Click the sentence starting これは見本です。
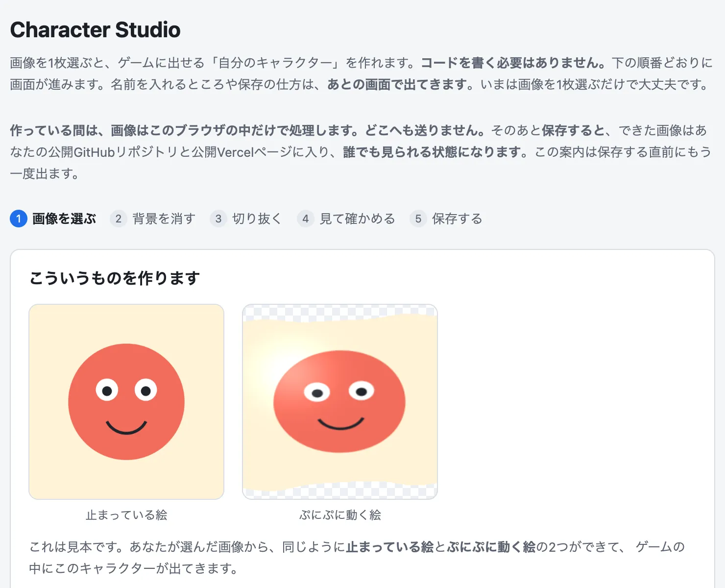The height and width of the screenshot is (588, 725). click(x=357, y=558)
